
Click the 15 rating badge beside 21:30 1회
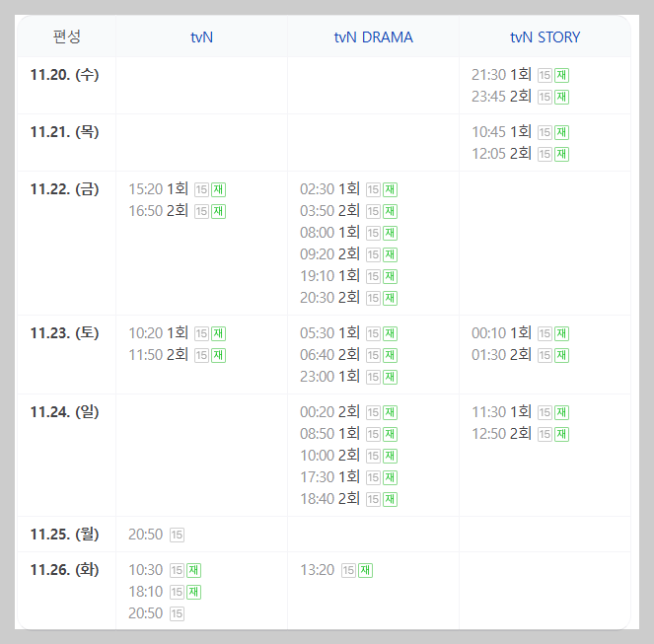545,76
